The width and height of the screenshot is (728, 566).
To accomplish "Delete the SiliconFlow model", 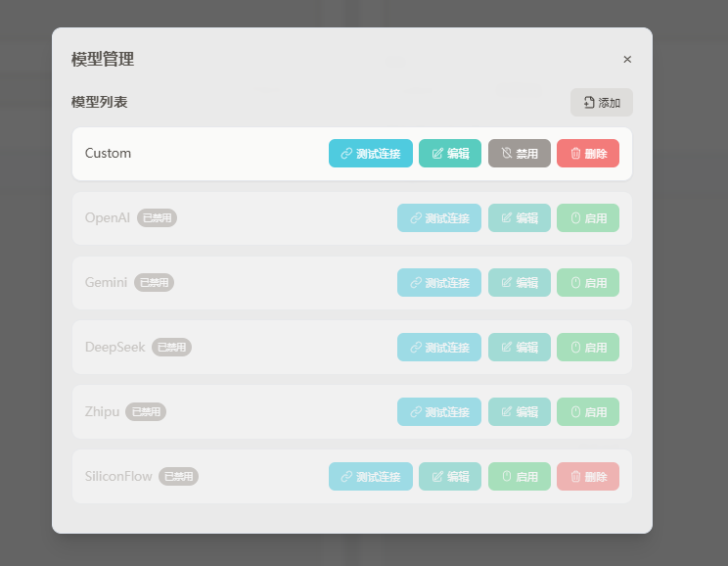I will (x=588, y=476).
